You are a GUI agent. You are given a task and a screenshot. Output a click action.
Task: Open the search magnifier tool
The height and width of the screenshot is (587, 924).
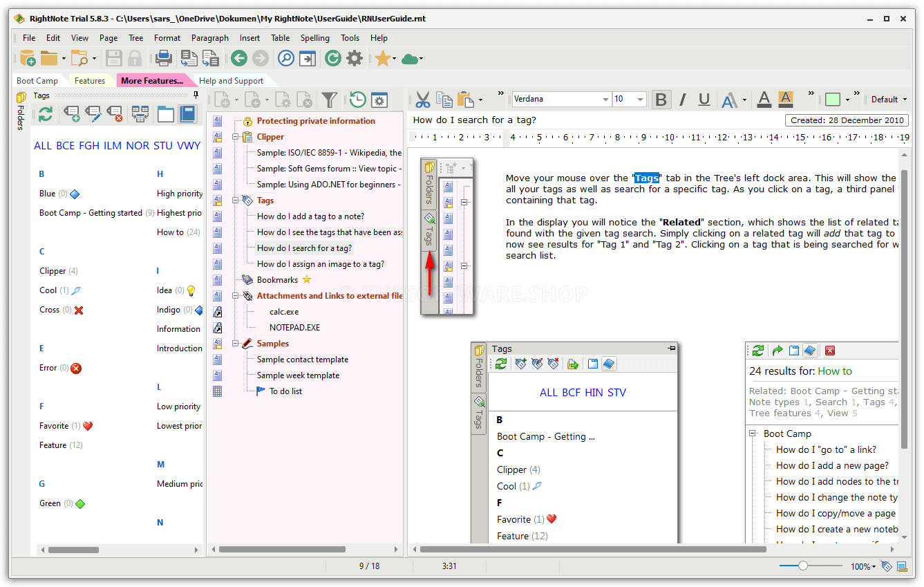click(285, 58)
